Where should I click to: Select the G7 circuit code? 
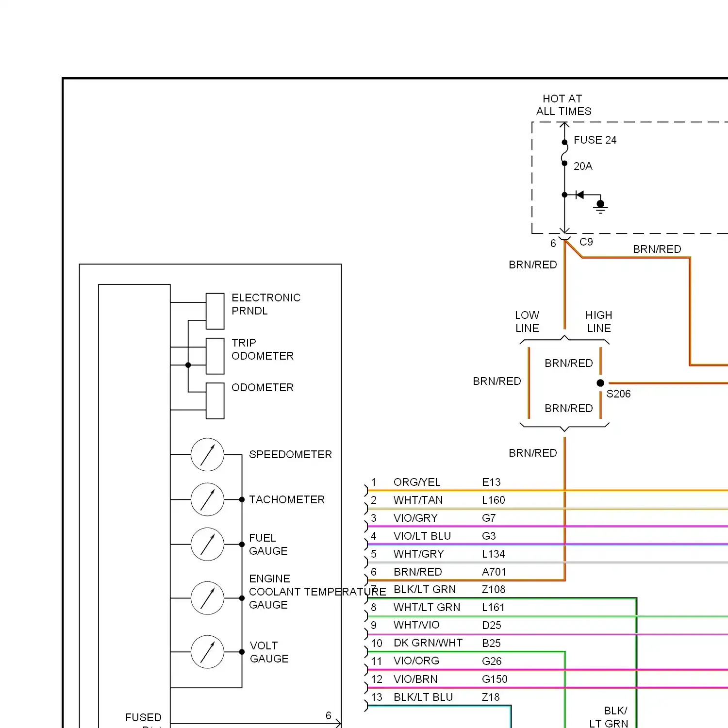[489, 518]
